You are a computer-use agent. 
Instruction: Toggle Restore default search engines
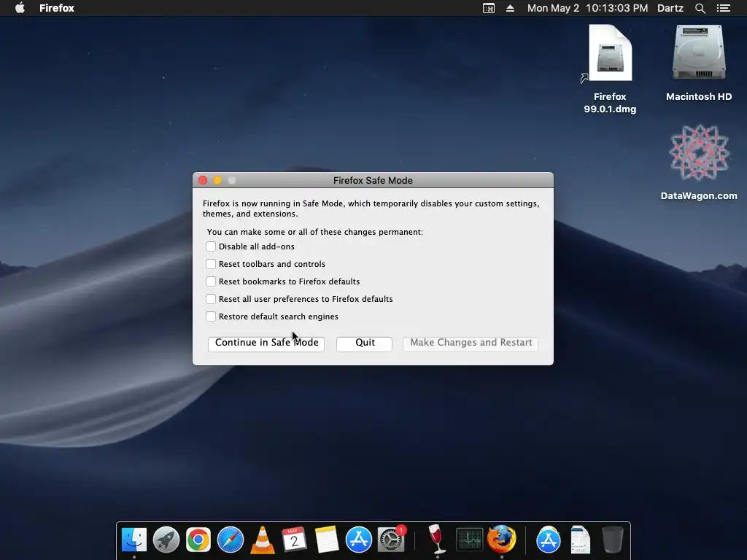point(211,316)
